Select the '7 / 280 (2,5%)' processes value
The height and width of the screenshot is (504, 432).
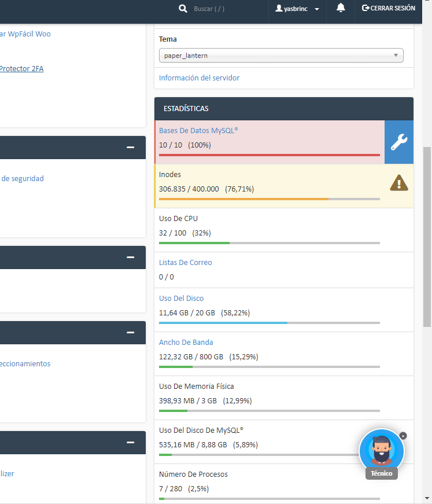[184, 489]
